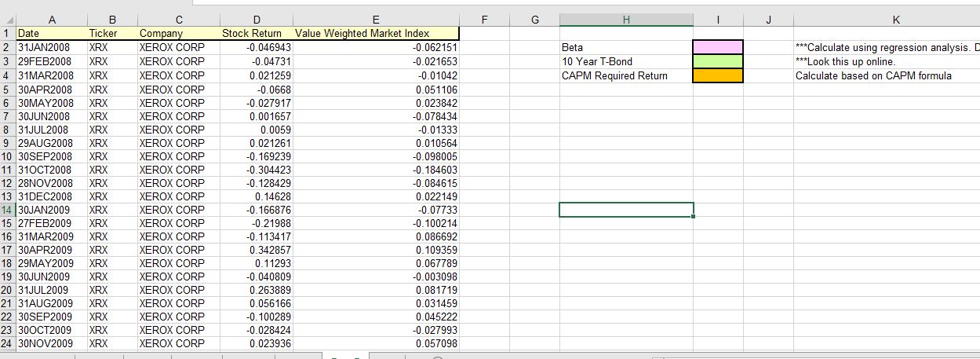Screen dimensions: 980x359
Task: Click market index value -0.07733
Action: 375,210
